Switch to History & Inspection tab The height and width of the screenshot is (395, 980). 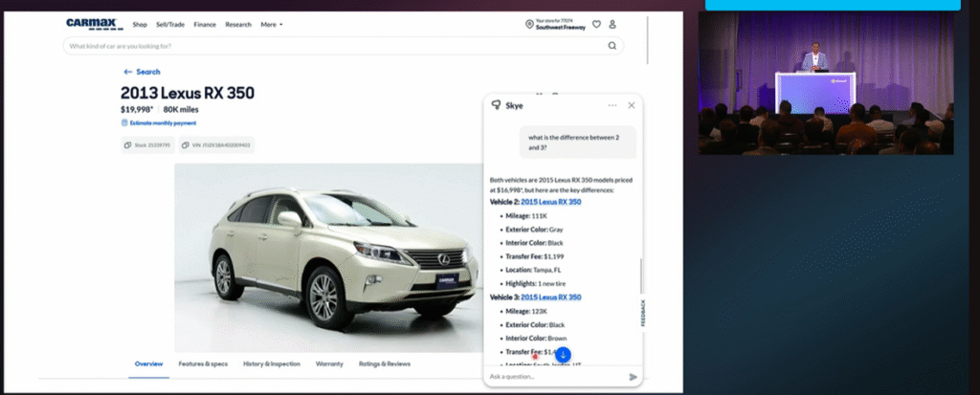[x=271, y=363]
